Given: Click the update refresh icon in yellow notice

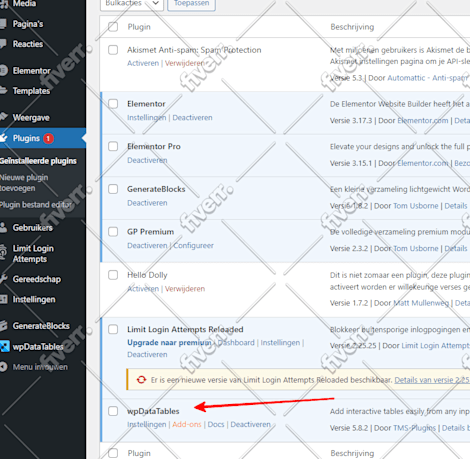Looking at the screenshot, I should [x=141, y=380].
